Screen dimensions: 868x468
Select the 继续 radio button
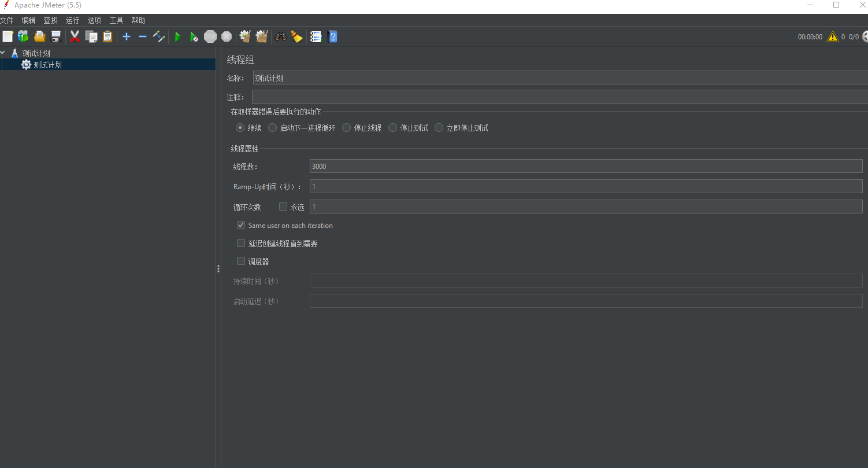coord(240,128)
